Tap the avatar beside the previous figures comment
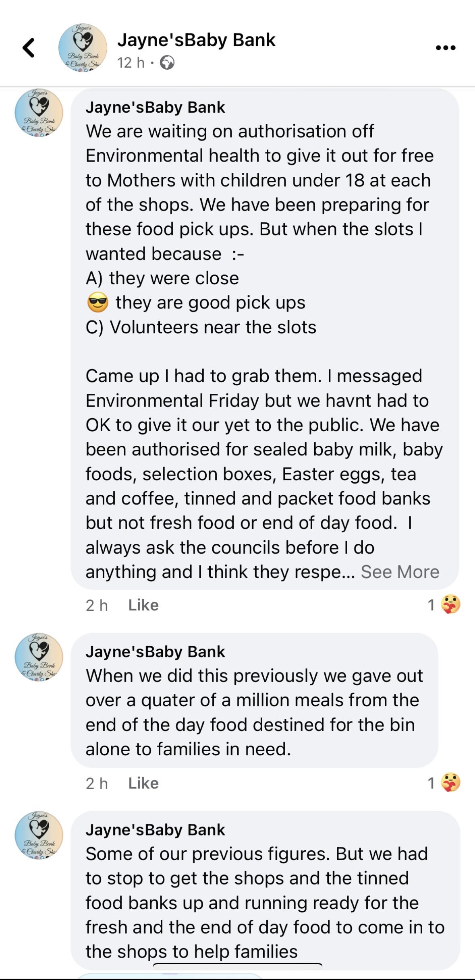The image size is (475, 980). pyautogui.click(x=39, y=835)
